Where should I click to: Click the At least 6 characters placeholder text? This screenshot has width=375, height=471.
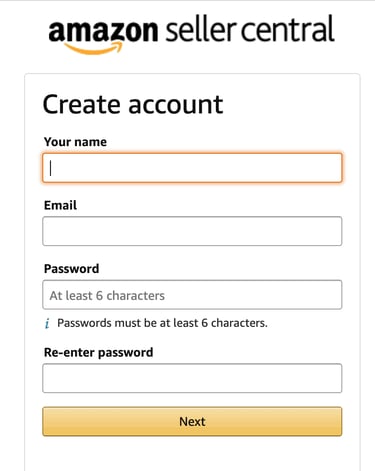point(107,296)
